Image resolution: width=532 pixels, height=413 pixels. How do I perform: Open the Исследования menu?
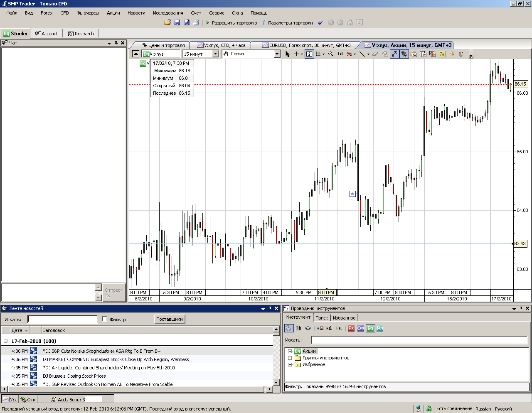(167, 13)
